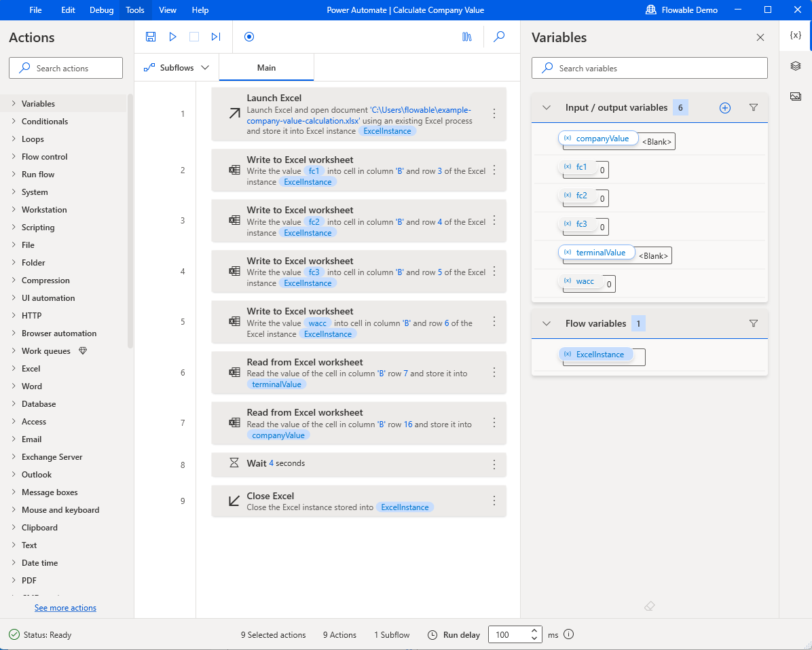
Task: Open the Debug menu
Action: (x=101, y=10)
